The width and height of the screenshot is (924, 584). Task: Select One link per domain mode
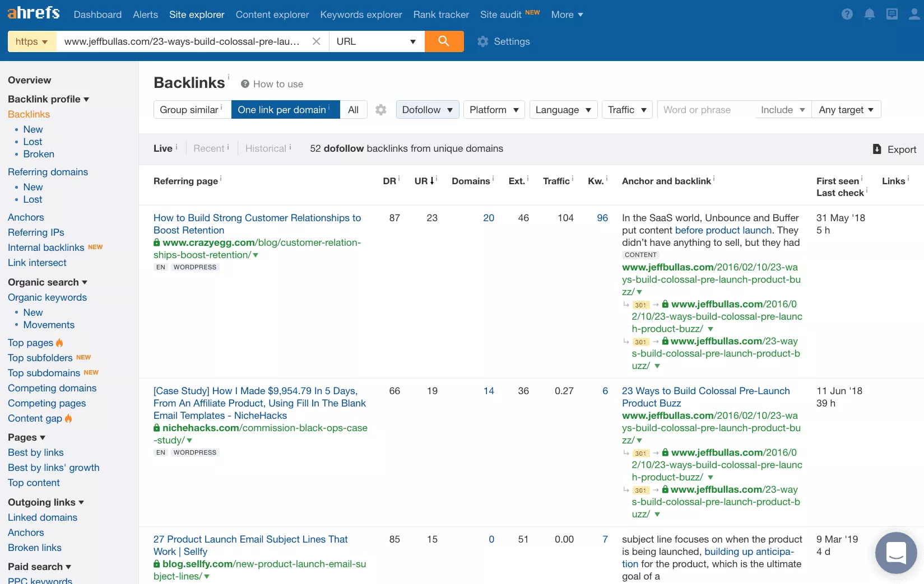coord(285,110)
